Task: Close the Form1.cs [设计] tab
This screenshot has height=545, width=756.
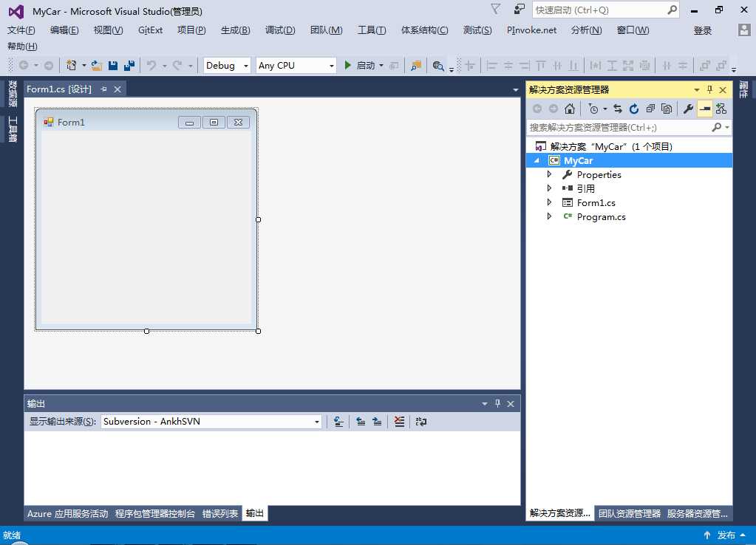Action: pos(118,89)
